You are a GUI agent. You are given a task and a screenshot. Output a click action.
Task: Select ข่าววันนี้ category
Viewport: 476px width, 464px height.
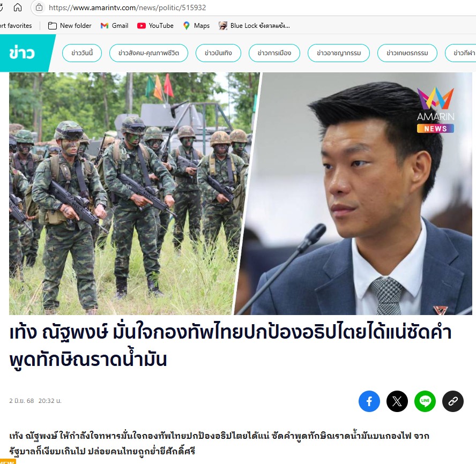pos(82,53)
